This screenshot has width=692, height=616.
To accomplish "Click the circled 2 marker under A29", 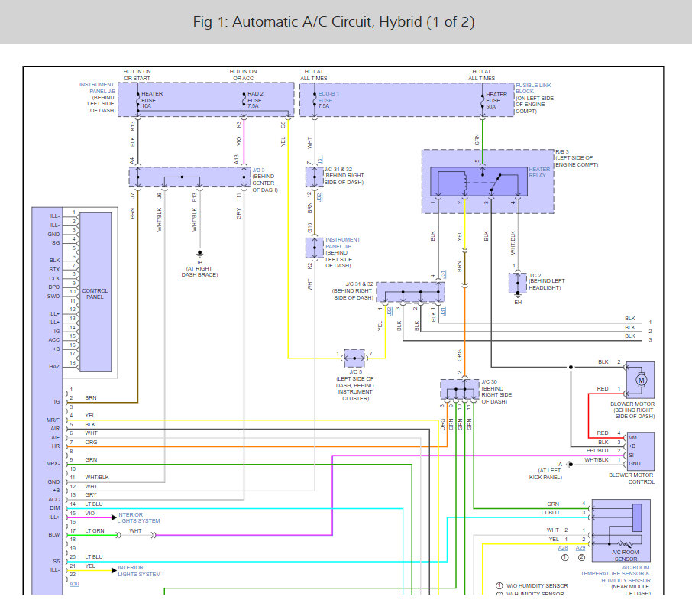I will [582, 558].
